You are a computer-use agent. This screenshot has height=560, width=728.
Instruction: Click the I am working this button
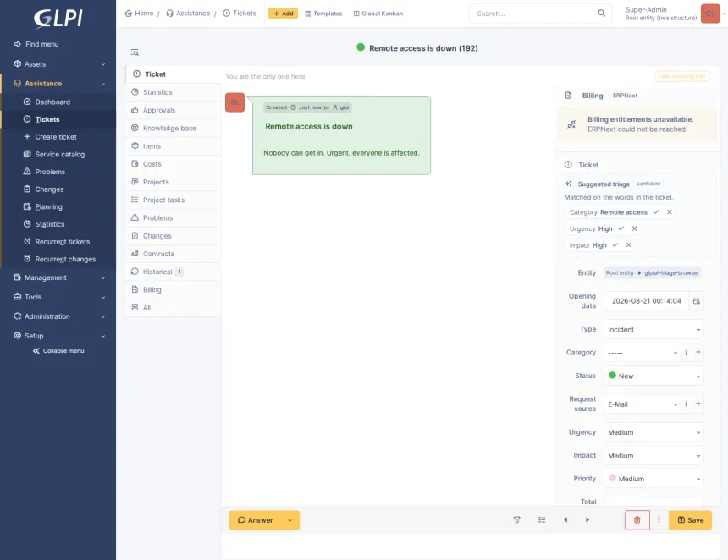(x=681, y=76)
